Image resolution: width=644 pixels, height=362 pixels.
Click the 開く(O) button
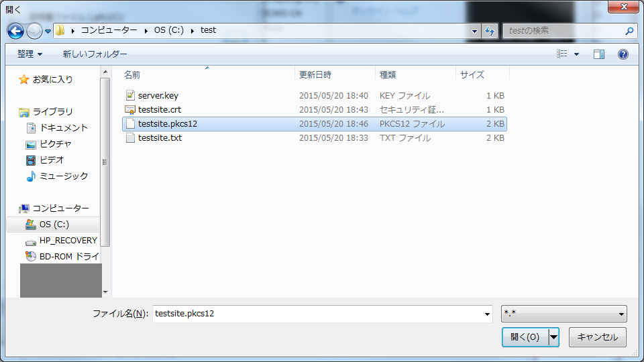pyautogui.click(x=525, y=337)
